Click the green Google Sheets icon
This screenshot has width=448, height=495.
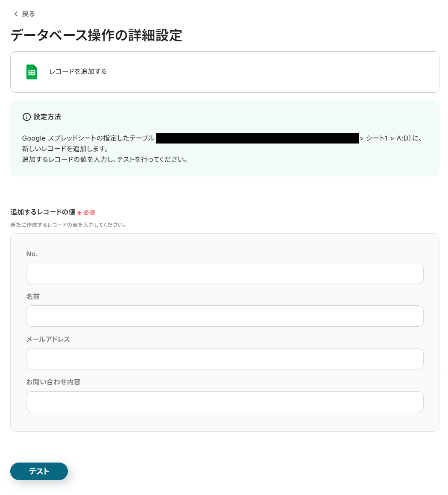point(32,72)
